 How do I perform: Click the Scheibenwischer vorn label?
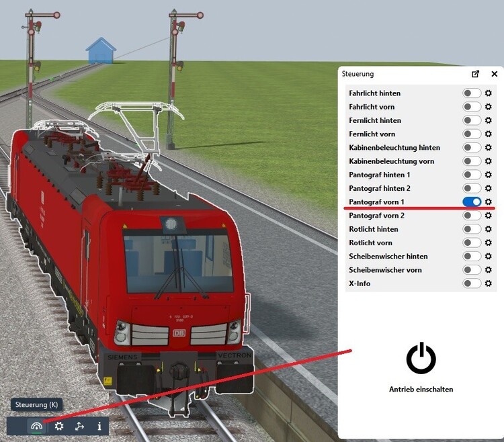(386, 270)
